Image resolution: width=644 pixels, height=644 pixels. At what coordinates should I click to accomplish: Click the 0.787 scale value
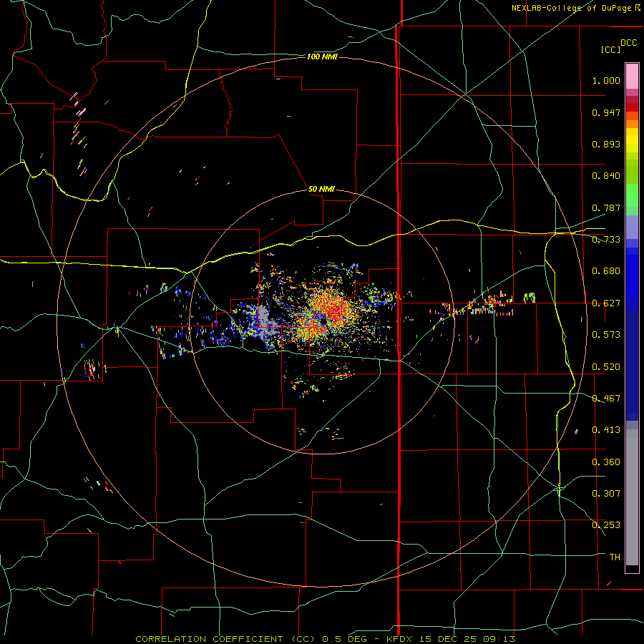tap(606, 208)
